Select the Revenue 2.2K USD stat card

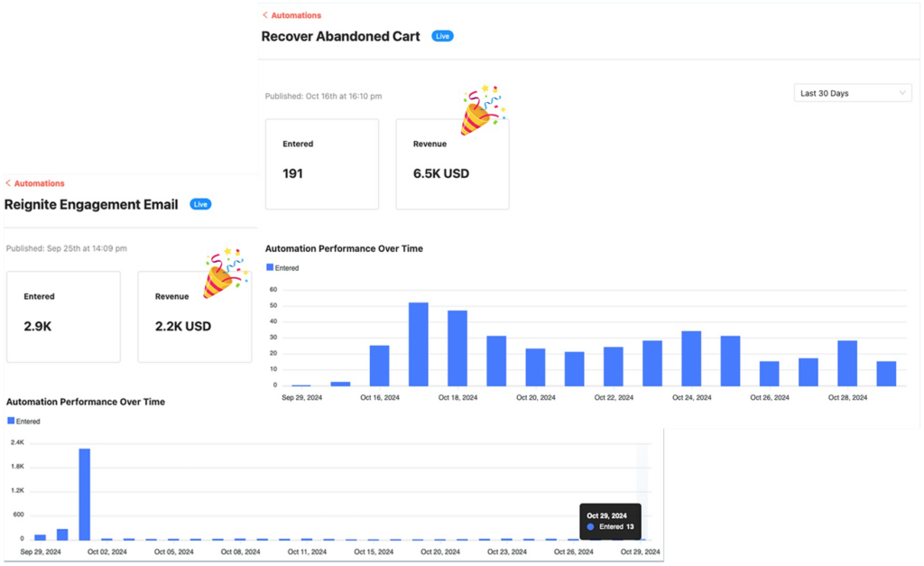(194, 317)
